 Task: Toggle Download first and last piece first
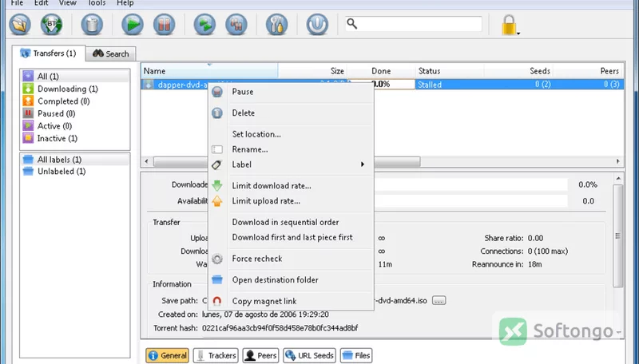click(291, 237)
